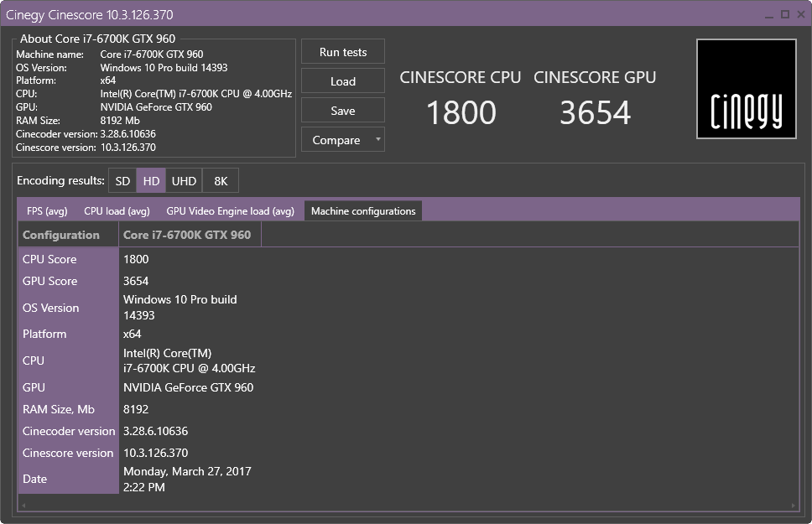Click Cinescore version row label in table
The image size is (812, 524).
(68, 453)
